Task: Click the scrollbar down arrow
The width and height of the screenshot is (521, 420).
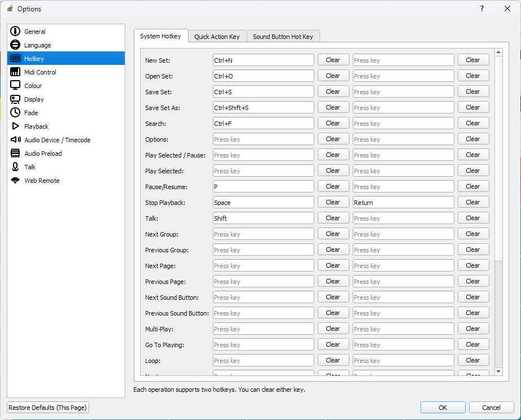Action: click(498, 371)
